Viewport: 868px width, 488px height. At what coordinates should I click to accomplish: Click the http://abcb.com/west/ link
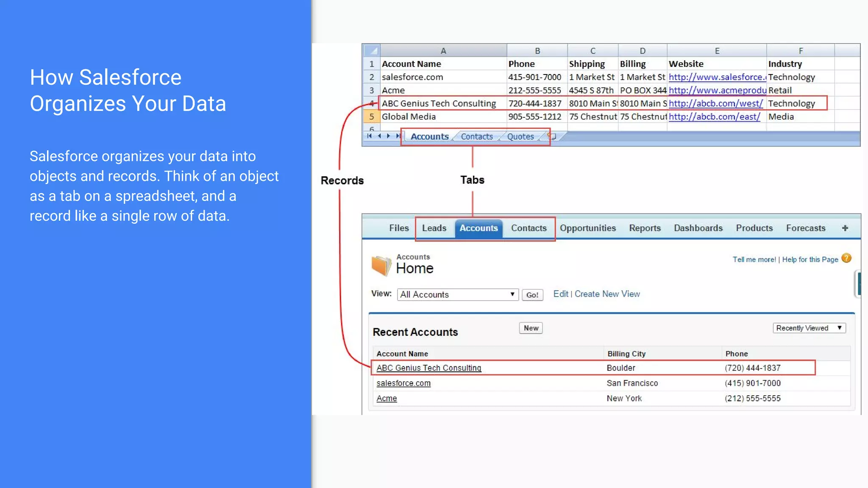click(x=715, y=103)
